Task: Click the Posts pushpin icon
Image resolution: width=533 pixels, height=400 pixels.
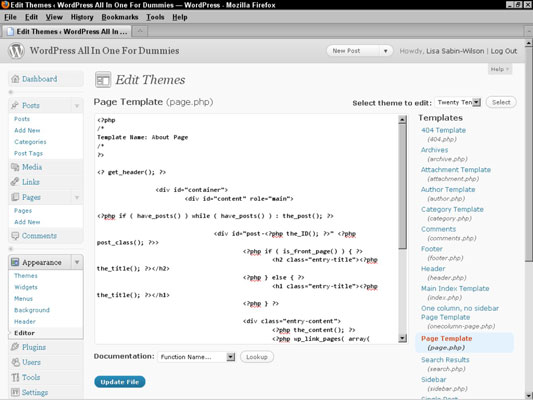Action: [x=15, y=105]
